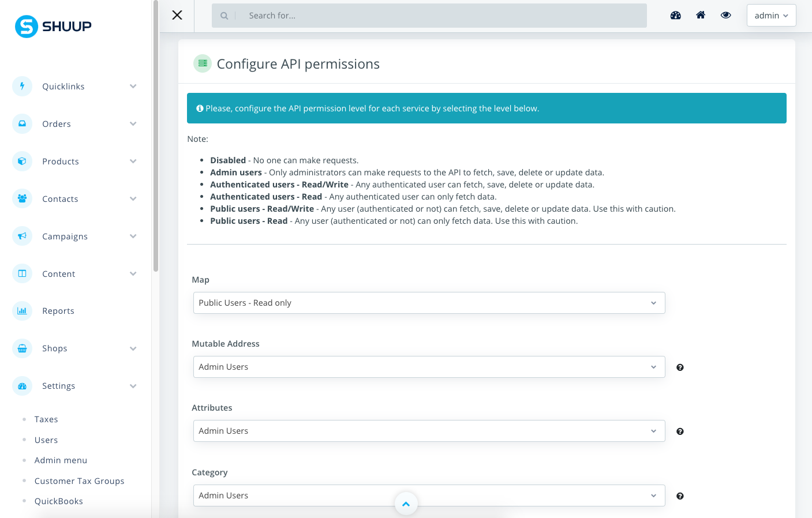Click help icon next to Attributes field
812x518 pixels.
[680, 431]
